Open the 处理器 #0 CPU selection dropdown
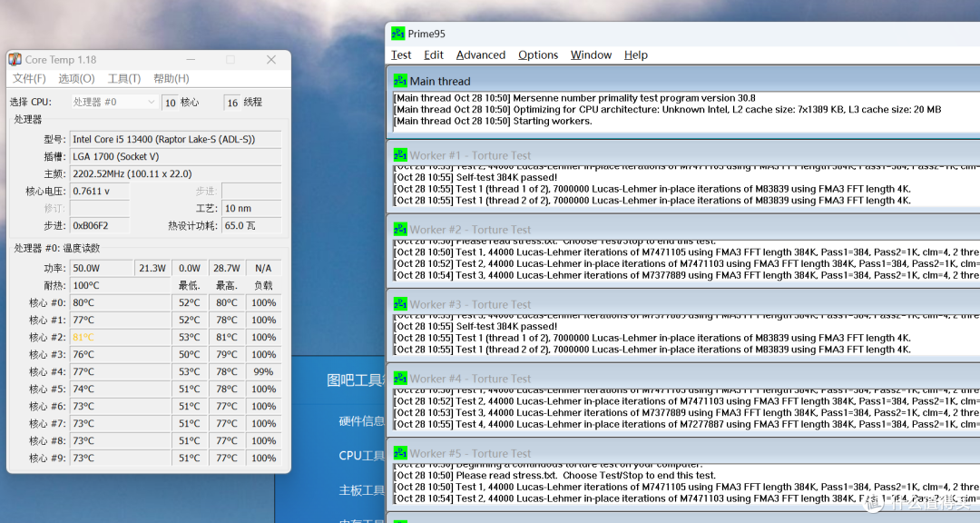The image size is (980, 523). (113, 102)
